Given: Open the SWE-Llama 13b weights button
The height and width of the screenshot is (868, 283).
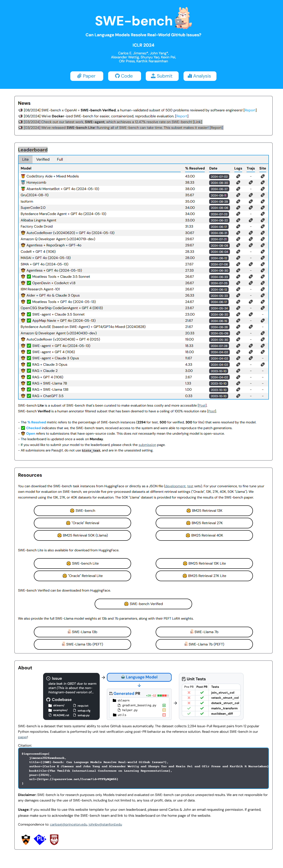Looking at the screenshot, I should click(82, 632).
